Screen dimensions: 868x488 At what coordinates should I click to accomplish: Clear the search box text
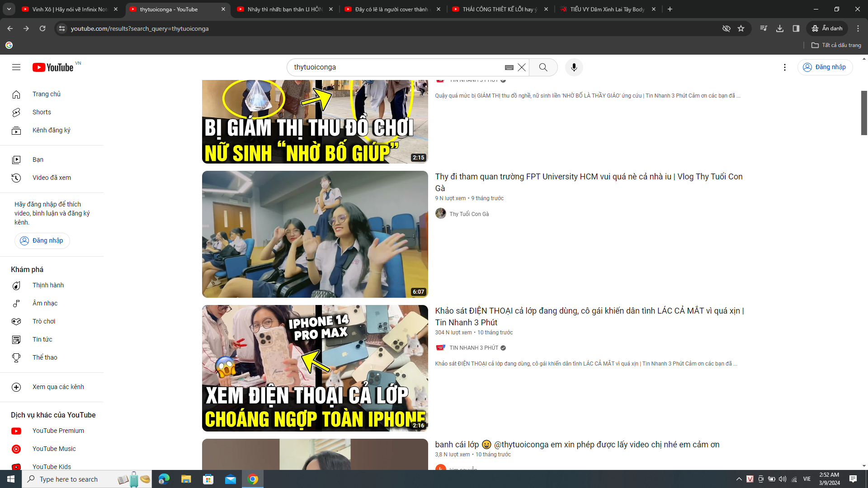point(522,67)
